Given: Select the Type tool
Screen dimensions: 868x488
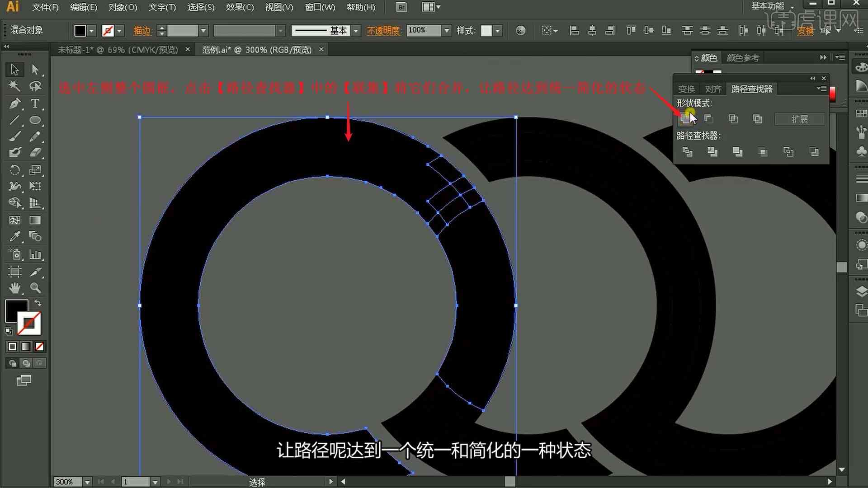Looking at the screenshot, I should tap(35, 103).
